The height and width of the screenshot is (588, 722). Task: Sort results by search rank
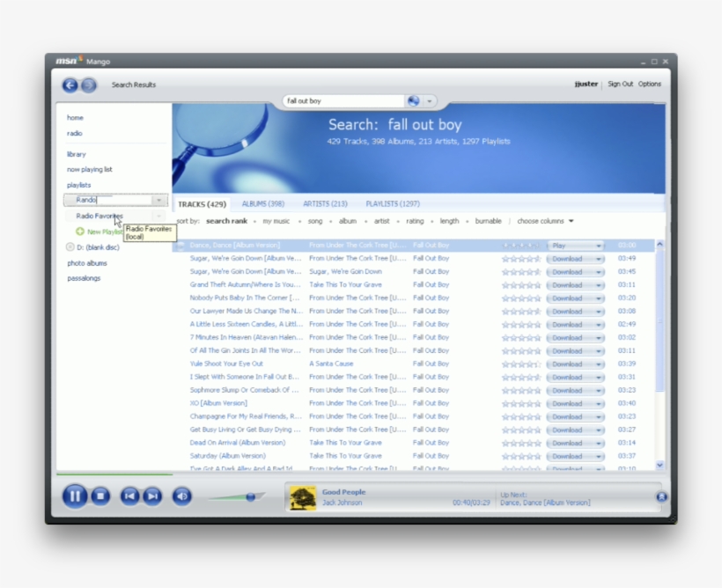click(226, 222)
